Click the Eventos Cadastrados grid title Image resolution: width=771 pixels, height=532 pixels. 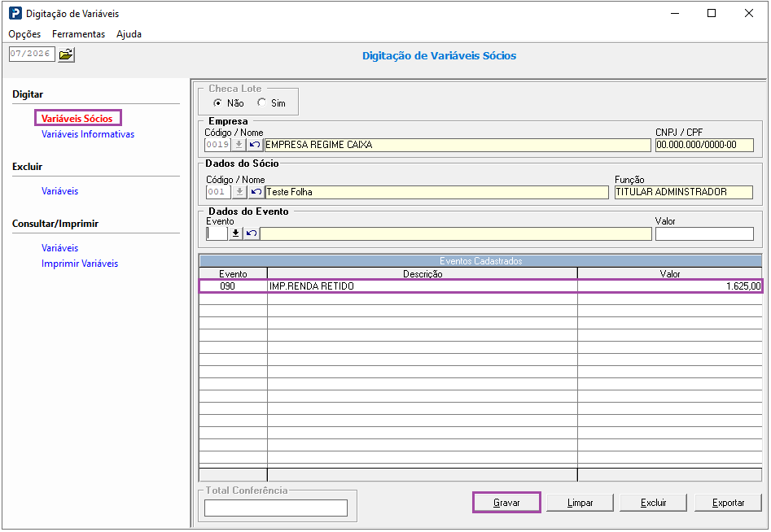click(x=480, y=261)
